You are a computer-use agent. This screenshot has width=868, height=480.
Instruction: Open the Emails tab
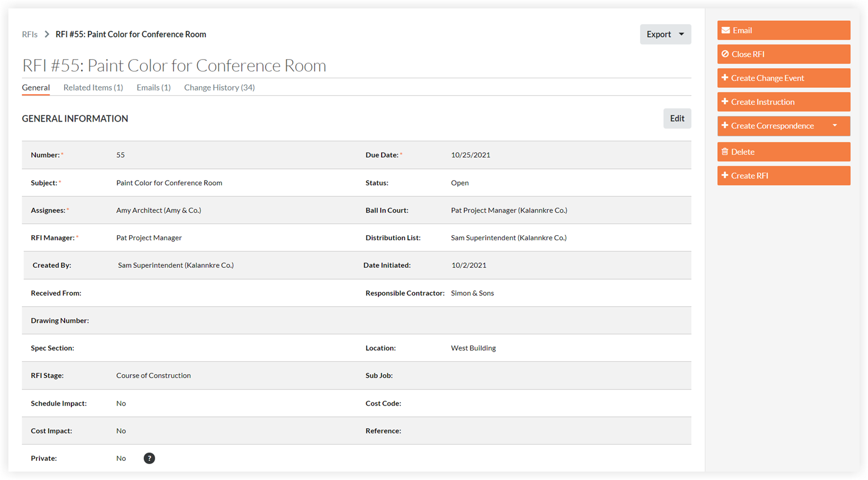click(x=153, y=88)
